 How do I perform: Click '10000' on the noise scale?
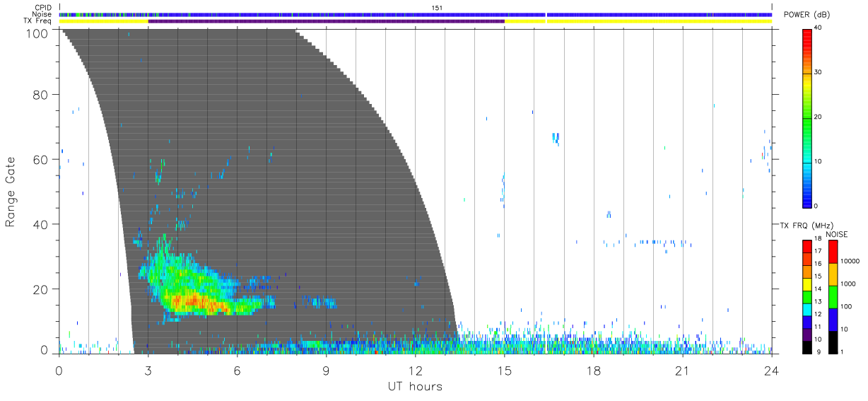point(851,262)
